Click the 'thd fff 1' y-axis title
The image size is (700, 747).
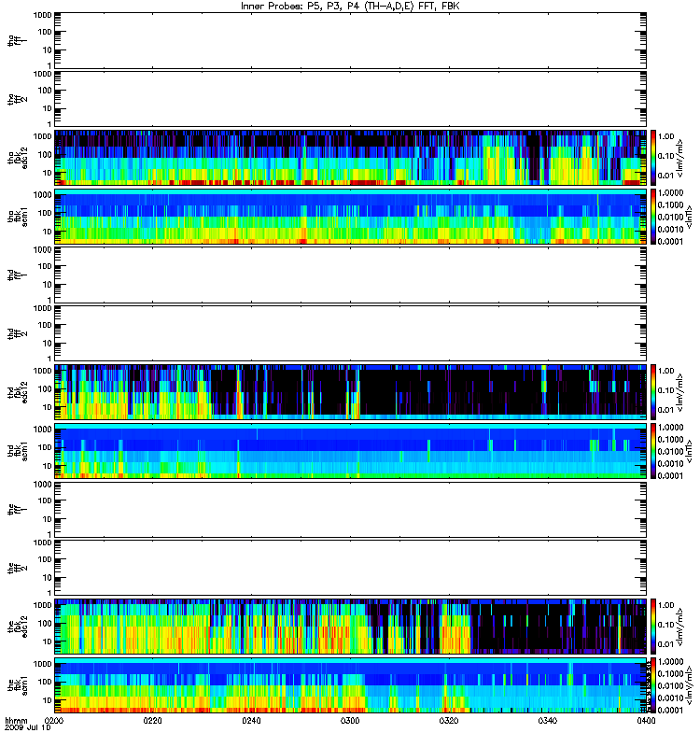pos(18,275)
